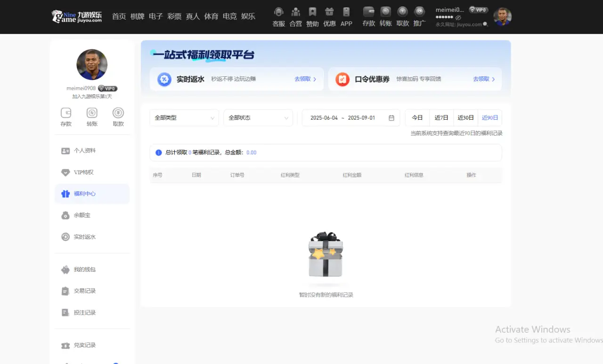Expand the 全部状态 status dropdown
The height and width of the screenshot is (364, 603).
pos(258,118)
